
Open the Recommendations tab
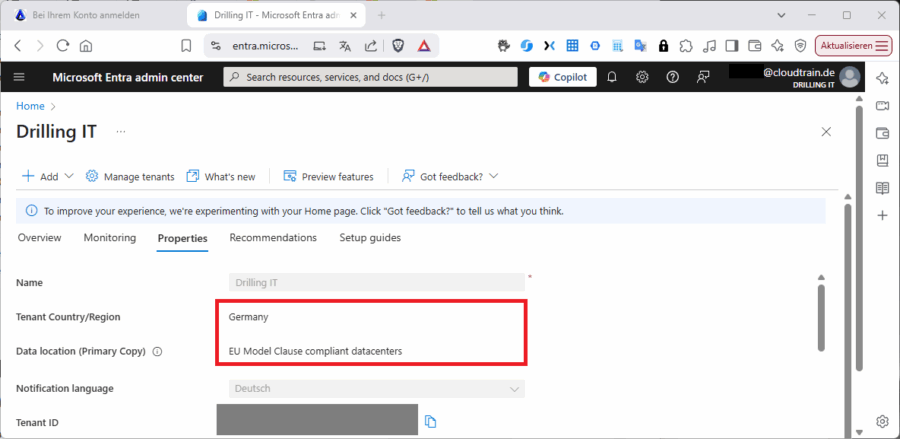(x=273, y=238)
